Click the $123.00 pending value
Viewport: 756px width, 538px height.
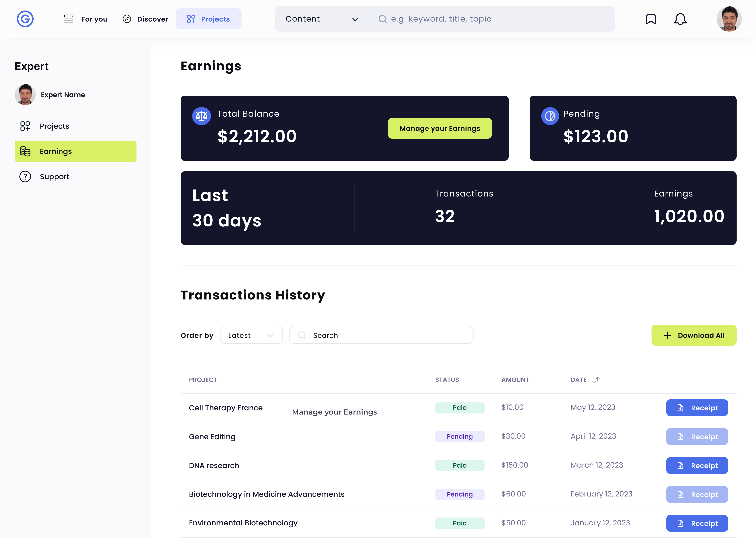pos(596,136)
